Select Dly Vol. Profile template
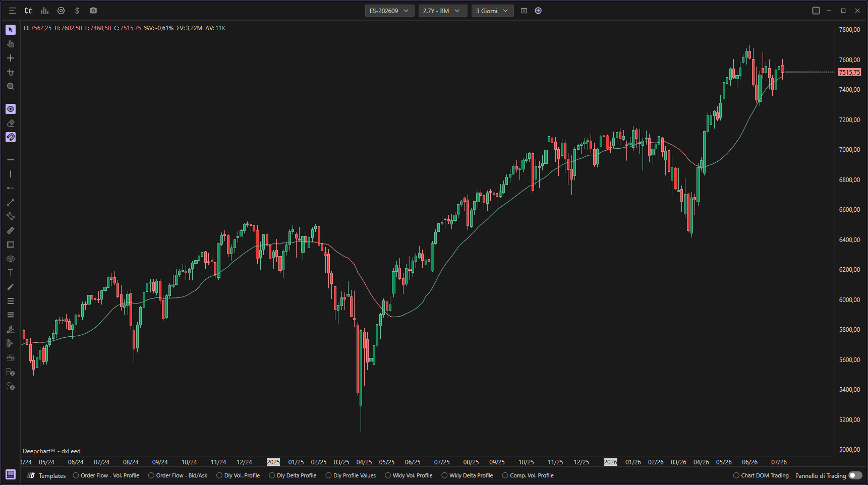Screen dimensions: 868x485 (x=238, y=475)
